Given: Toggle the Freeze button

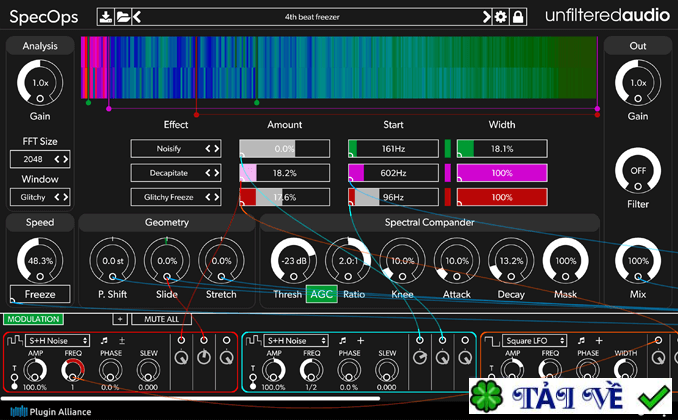Looking at the screenshot, I should (40, 294).
